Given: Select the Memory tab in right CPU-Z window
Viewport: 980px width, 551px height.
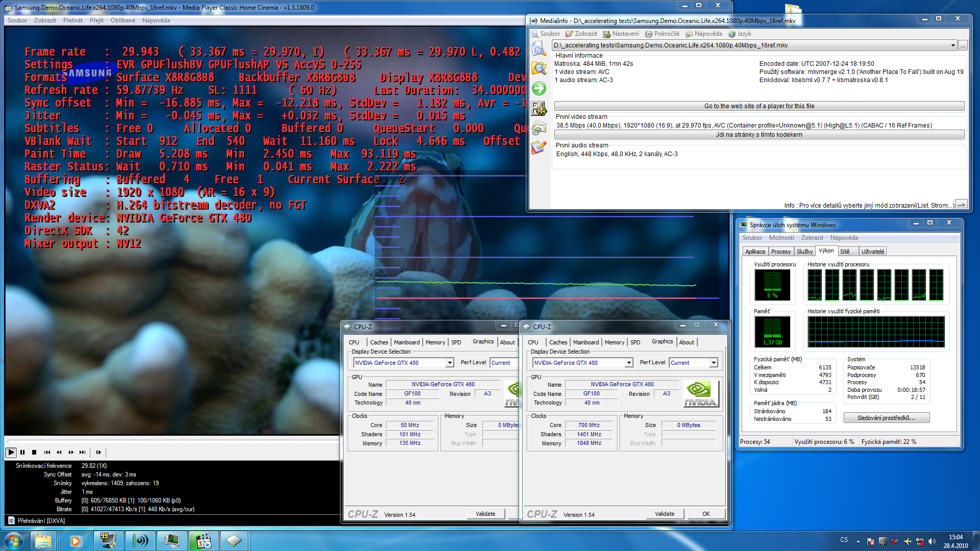Looking at the screenshot, I should pos(615,342).
